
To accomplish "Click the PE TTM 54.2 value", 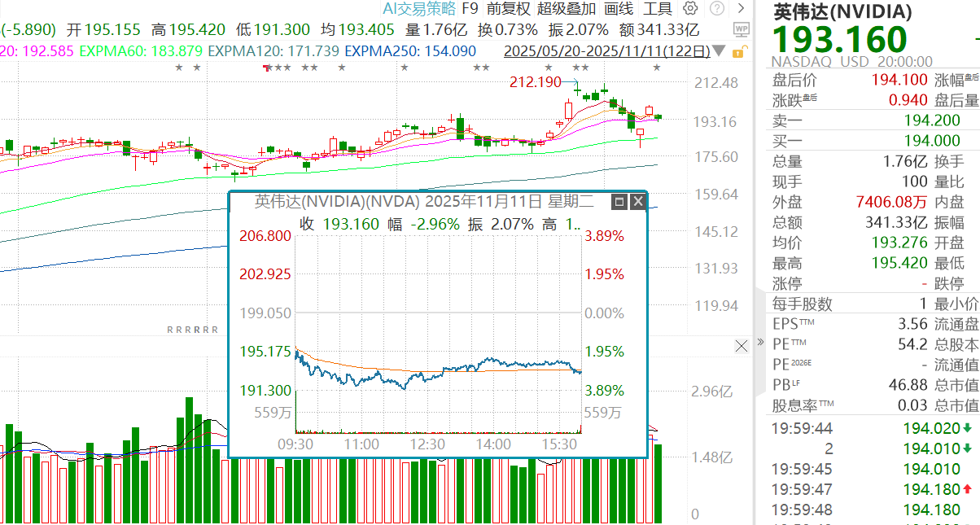I will point(913,344).
